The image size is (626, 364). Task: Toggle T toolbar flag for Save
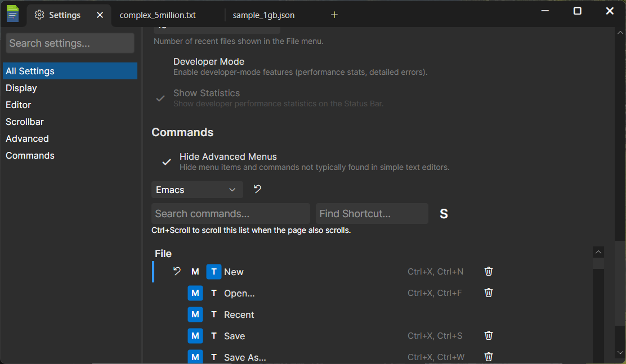pos(214,336)
